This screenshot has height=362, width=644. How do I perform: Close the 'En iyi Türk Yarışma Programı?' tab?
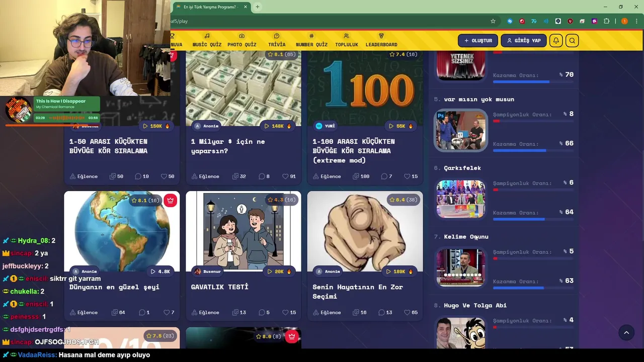pos(246,7)
